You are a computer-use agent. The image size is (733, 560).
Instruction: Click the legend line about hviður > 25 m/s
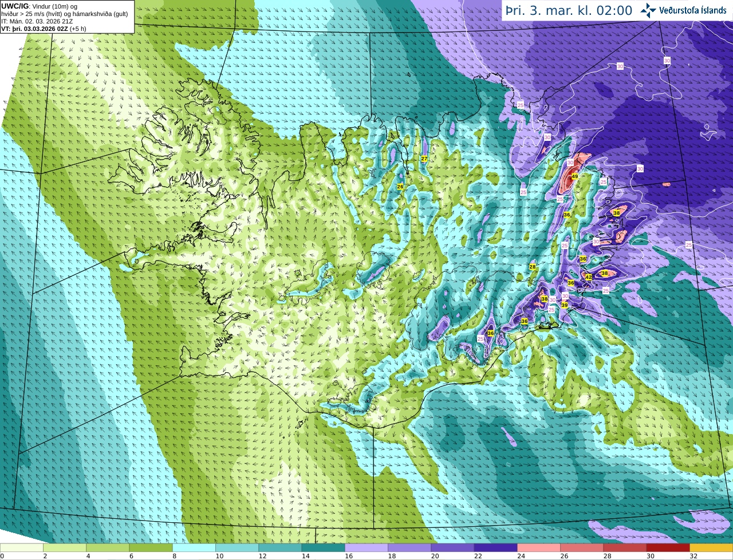pyautogui.click(x=65, y=14)
